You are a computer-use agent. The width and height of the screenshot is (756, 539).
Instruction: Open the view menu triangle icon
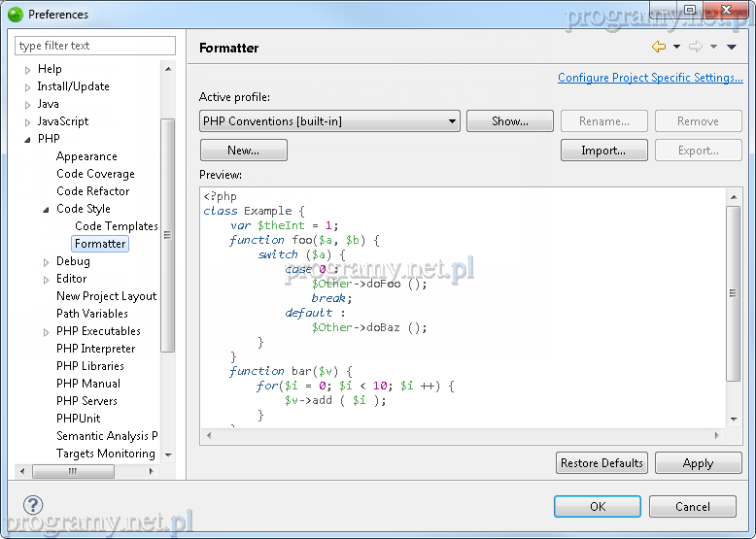732,47
